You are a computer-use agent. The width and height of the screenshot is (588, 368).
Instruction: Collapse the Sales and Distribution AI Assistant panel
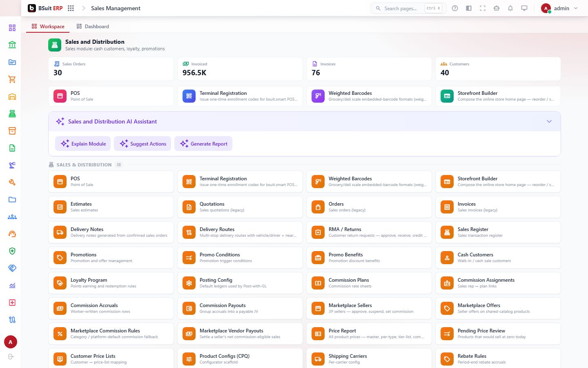[x=549, y=121]
